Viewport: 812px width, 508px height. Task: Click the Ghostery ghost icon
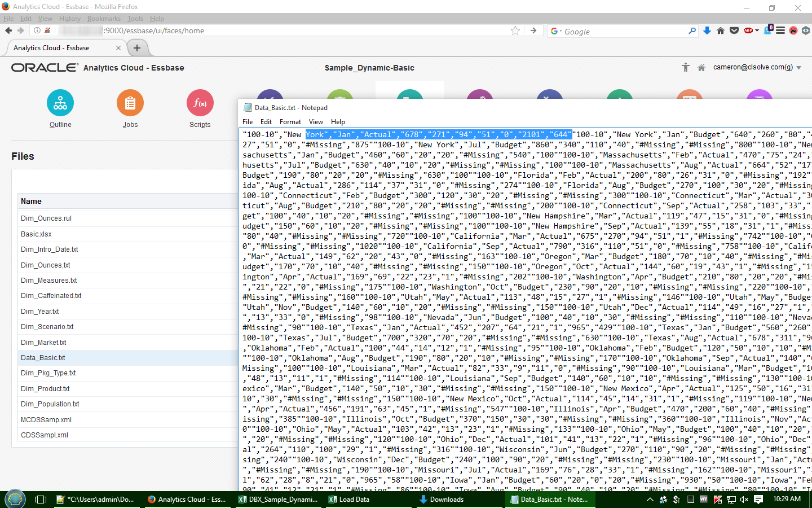pos(768,29)
